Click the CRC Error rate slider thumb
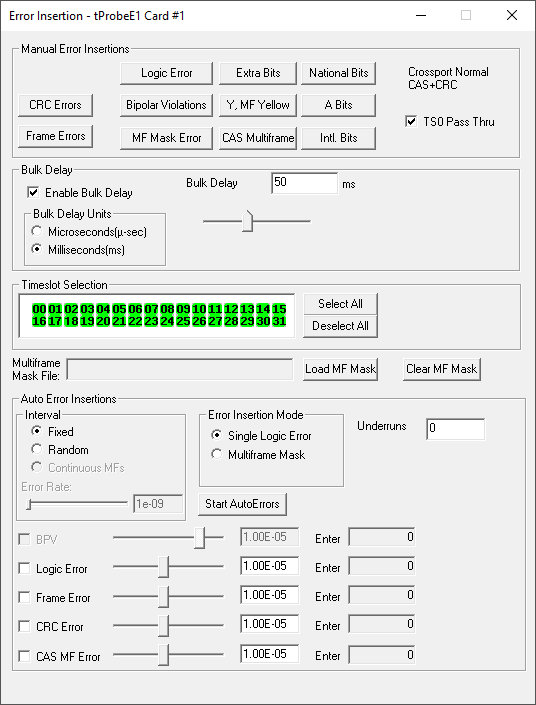536x705 pixels. click(x=164, y=626)
